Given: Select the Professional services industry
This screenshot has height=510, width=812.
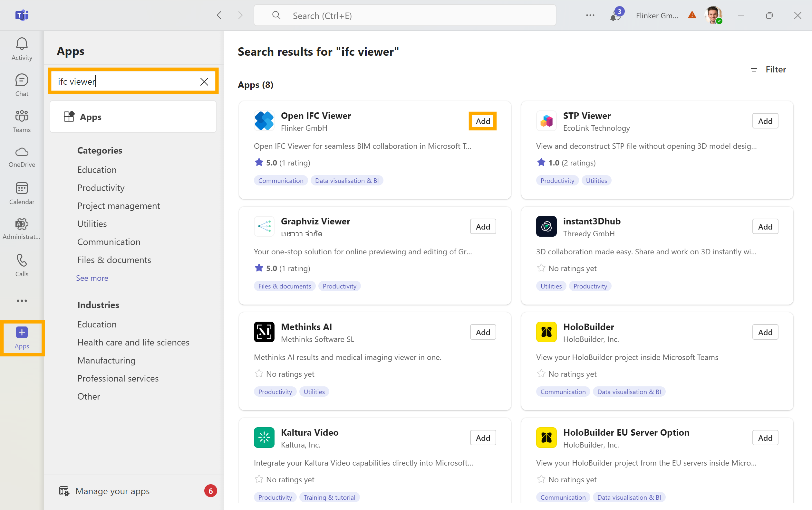Looking at the screenshot, I should [x=118, y=378].
